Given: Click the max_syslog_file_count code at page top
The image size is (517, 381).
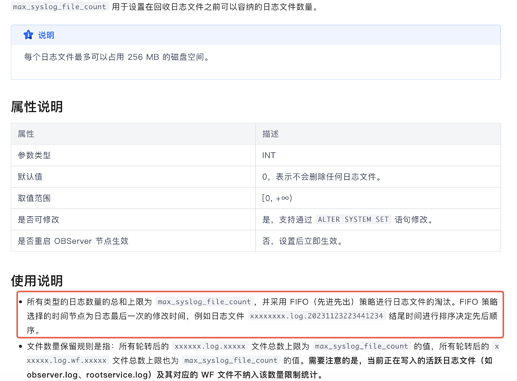Looking at the screenshot, I should coord(60,7).
